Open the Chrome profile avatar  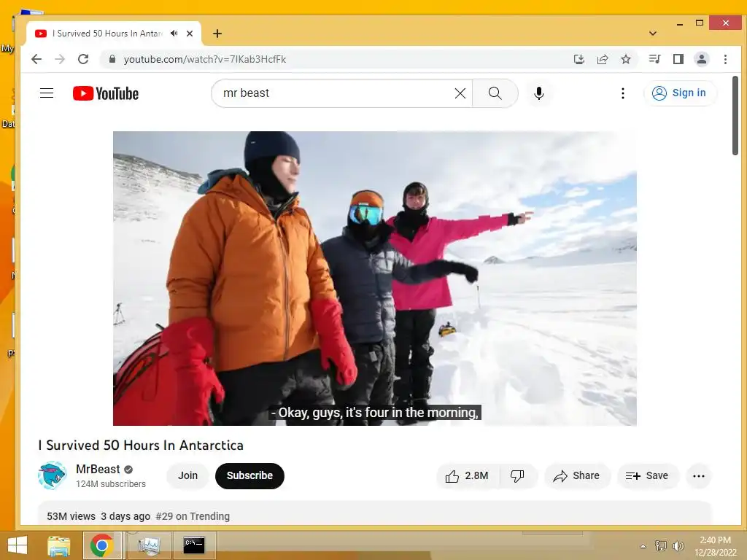(702, 59)
